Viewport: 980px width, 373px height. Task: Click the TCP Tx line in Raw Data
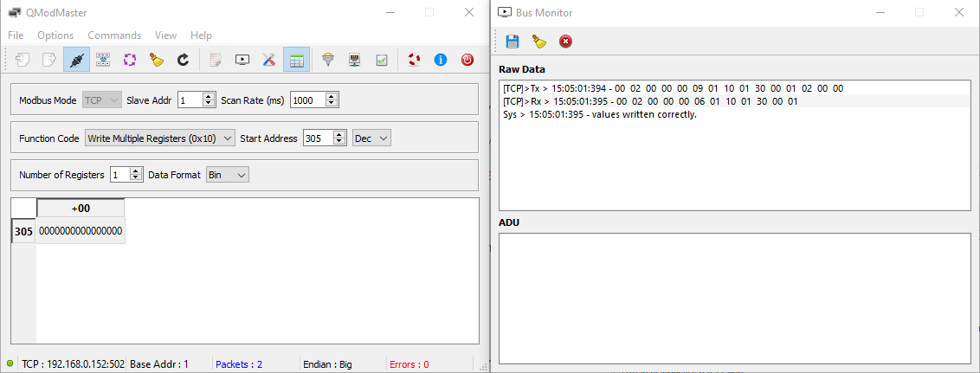pyautogui.click(x=674, y=88)
